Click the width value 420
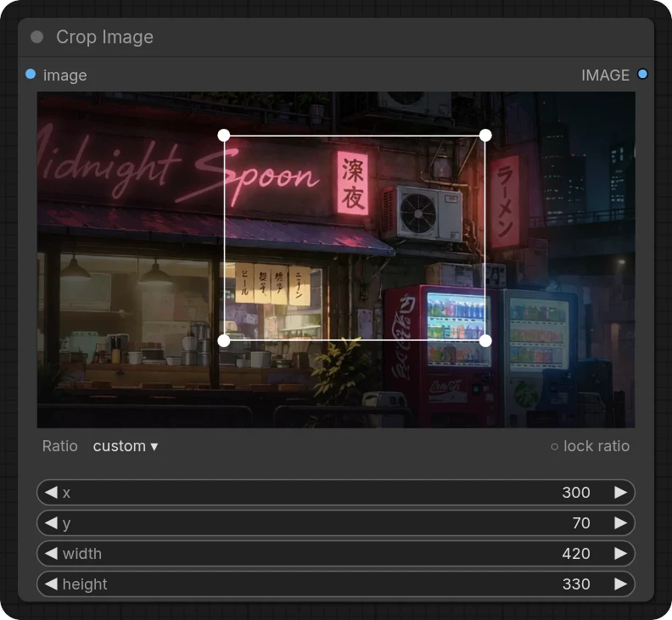The image size is (672, 620). pyautogui.click(x=576, y=554)
